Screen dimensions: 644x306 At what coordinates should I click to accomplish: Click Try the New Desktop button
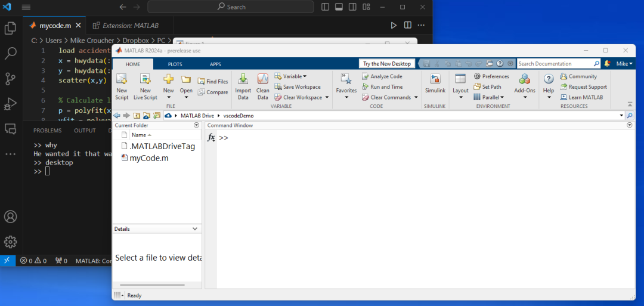pyautogui.click(x=387, y=64)
